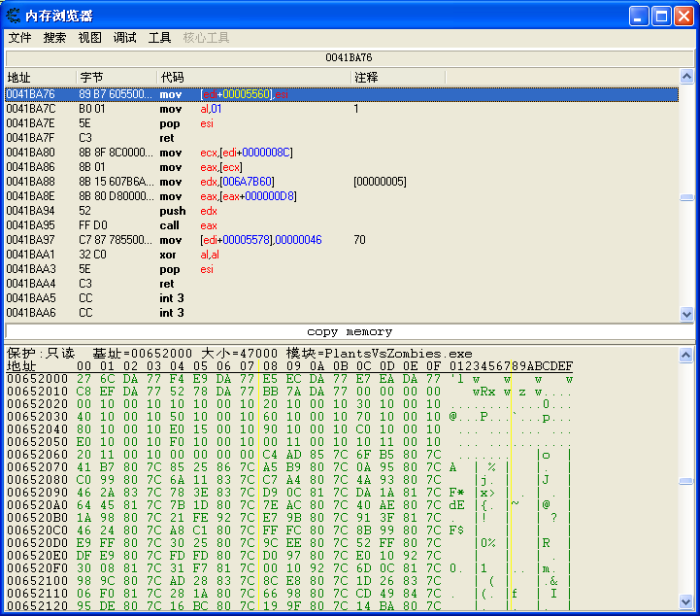Select the pop esi row at 0041BAA3
This screenshot has height=616, width=700.
pyautogui.click(x=342, y=269)
